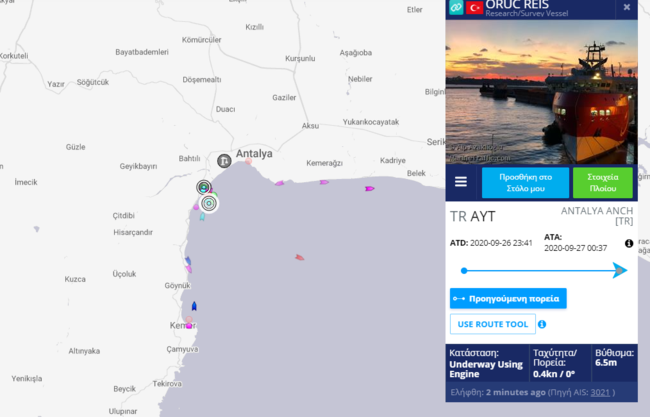Click the blue vessel north of Göynük
Viewport: 650px width, 417px height.
(x=188, y=260)
